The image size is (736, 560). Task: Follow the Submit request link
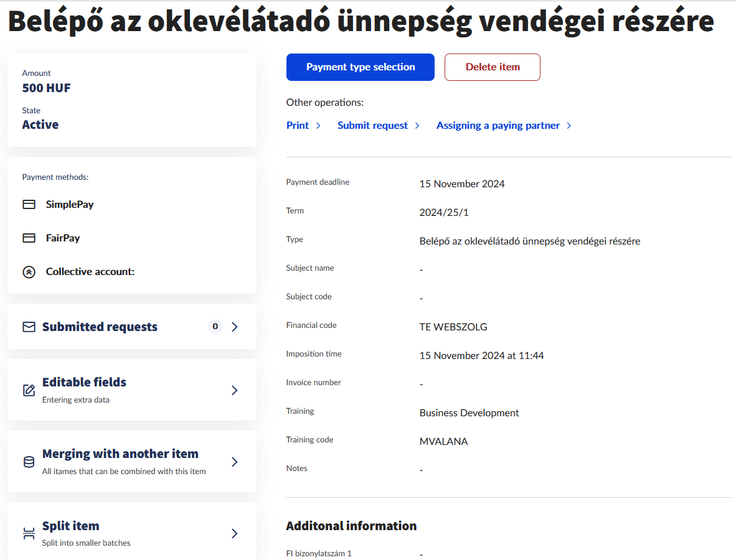point(372,126)
